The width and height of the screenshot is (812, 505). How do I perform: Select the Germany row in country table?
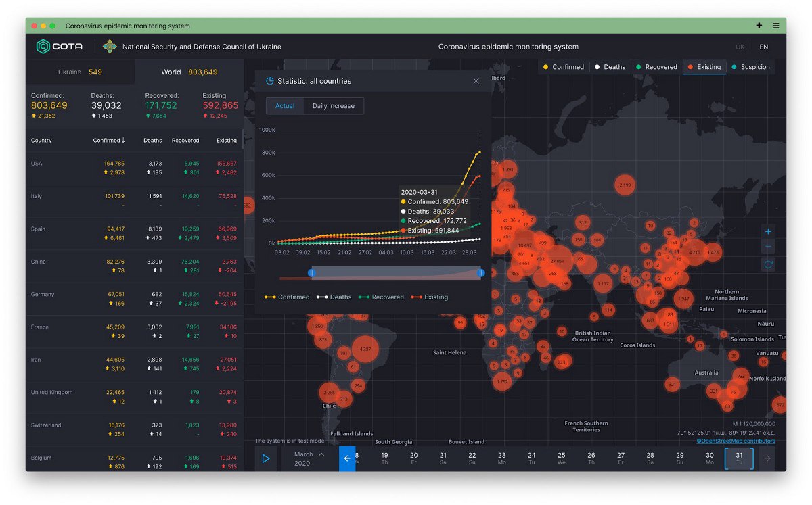(134, 299)
